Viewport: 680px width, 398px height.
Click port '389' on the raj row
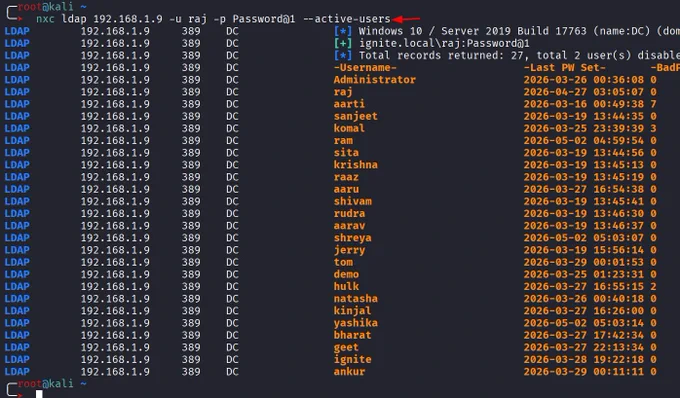191,92
